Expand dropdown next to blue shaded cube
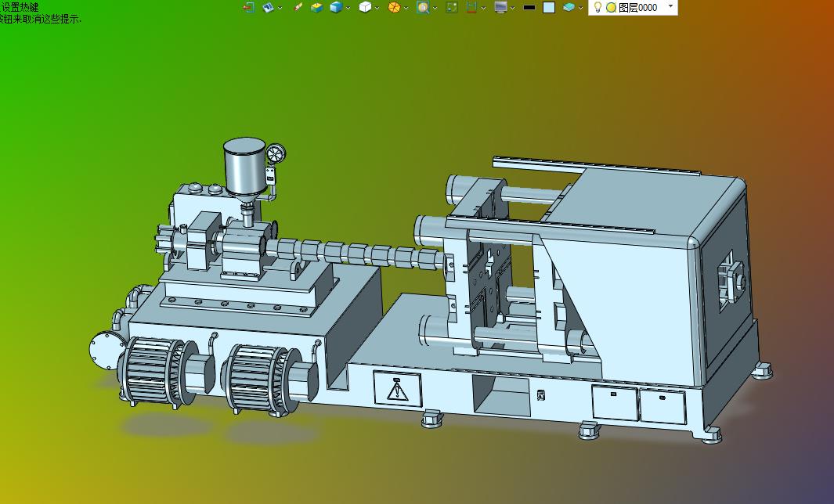Viewport: 834px width, 504px height. coord(348,8)
